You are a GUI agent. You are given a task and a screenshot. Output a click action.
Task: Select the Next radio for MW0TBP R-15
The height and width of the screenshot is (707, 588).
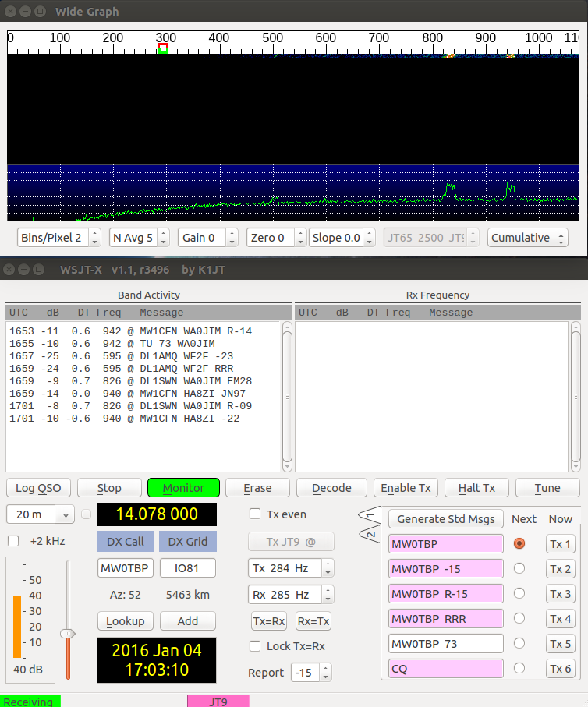click(519, 593)
